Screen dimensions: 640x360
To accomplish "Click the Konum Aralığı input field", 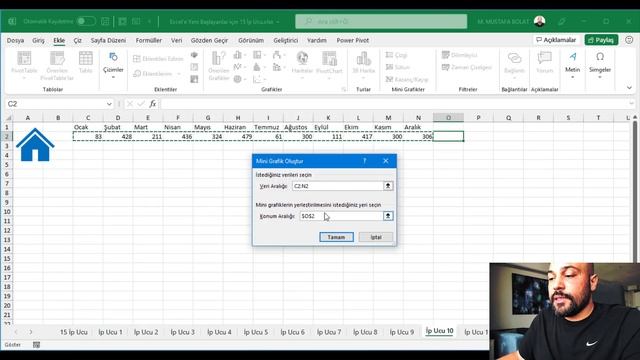I will (341, 216).
